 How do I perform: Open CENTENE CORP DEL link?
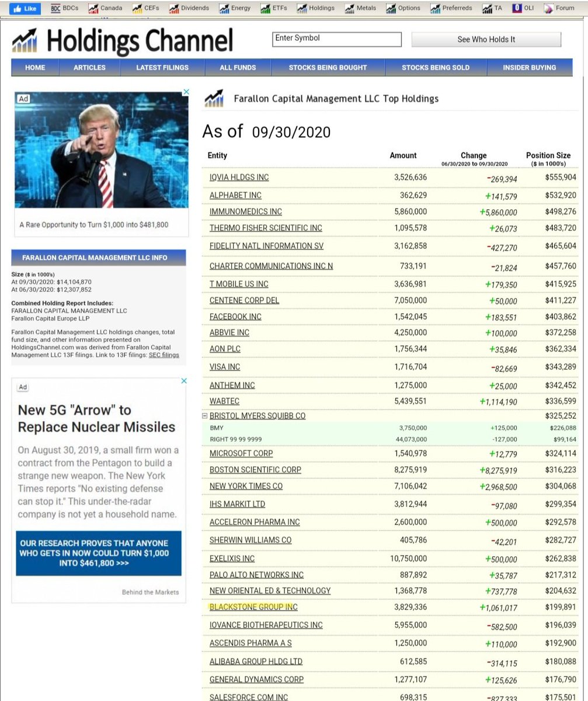point(244,300)
